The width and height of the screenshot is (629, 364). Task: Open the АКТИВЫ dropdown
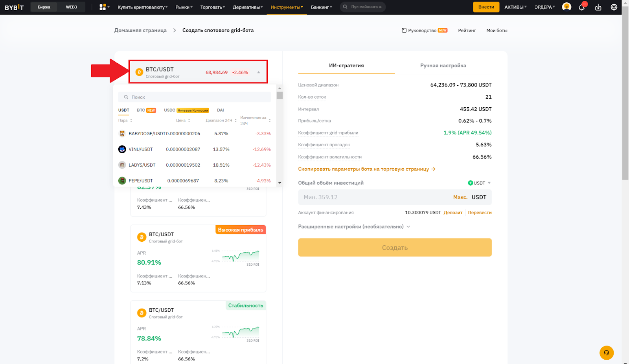point(515,7)
